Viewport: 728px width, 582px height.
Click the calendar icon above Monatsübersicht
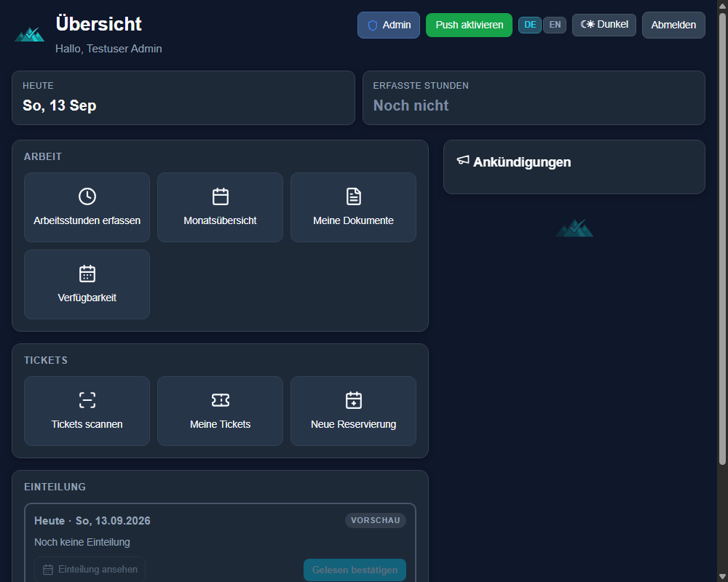coord(220,196)
